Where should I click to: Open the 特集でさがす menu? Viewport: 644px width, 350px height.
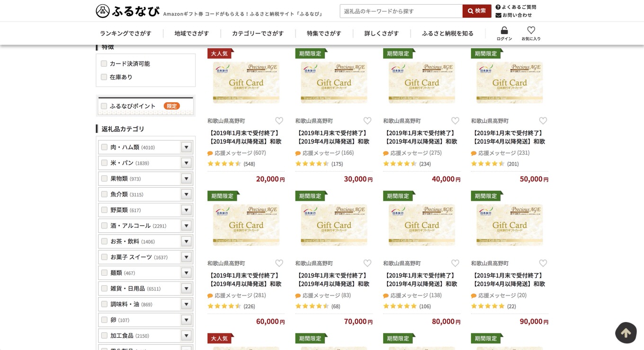(x=324, y=33)
